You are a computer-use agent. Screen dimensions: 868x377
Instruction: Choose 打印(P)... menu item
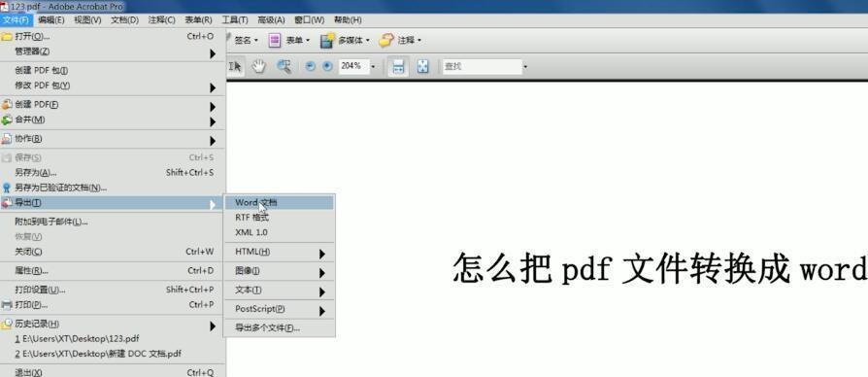113,305
